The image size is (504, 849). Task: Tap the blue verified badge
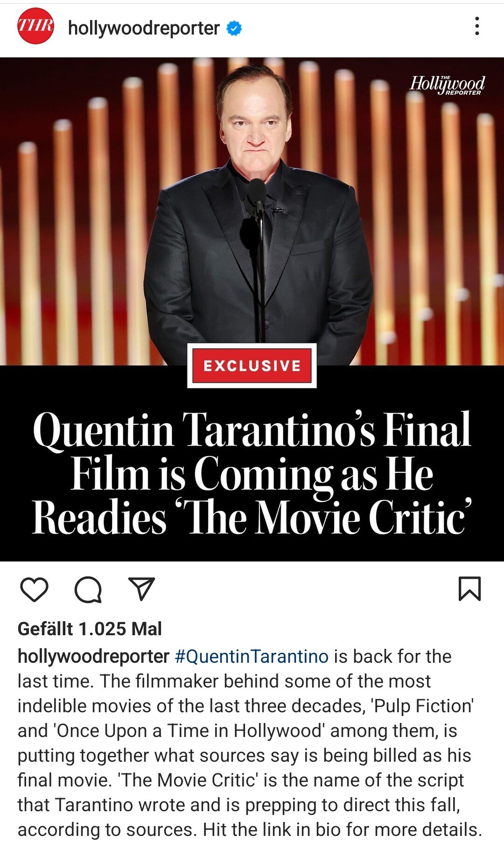[234, 28]
